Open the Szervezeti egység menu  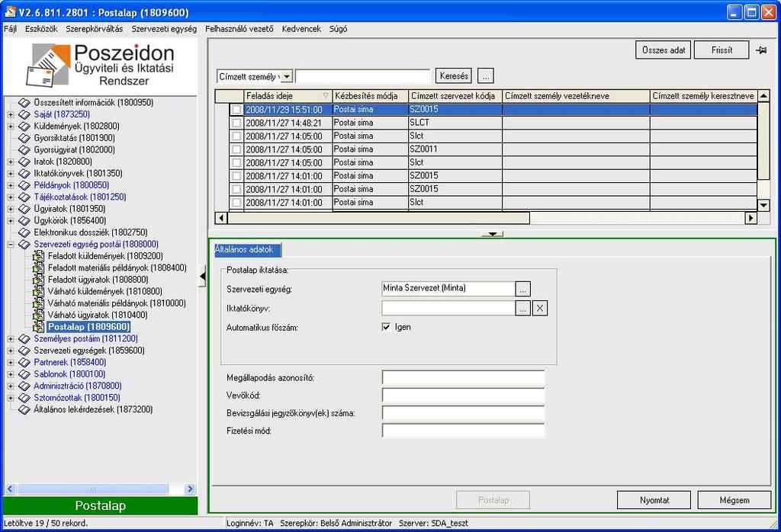pos(164,29)
